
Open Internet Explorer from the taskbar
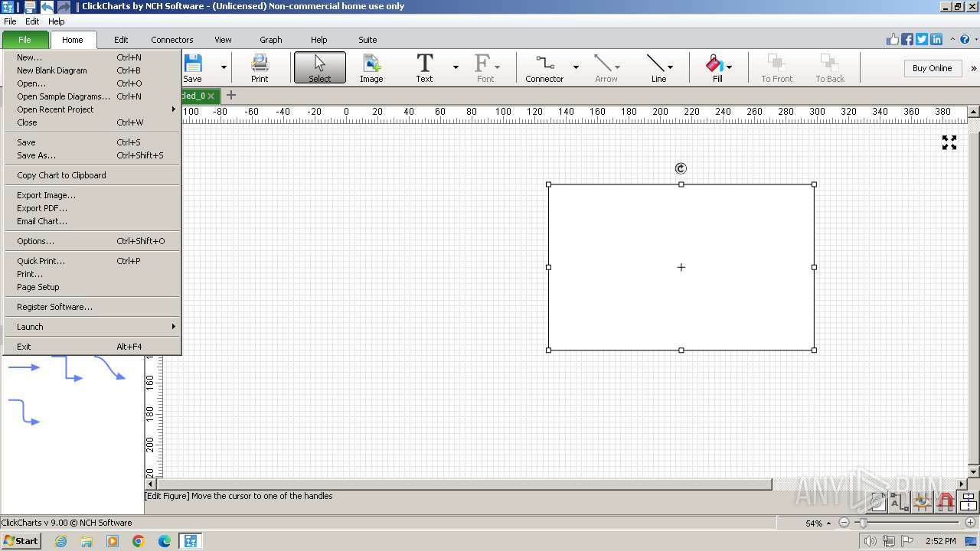click(x=60, y=541)
